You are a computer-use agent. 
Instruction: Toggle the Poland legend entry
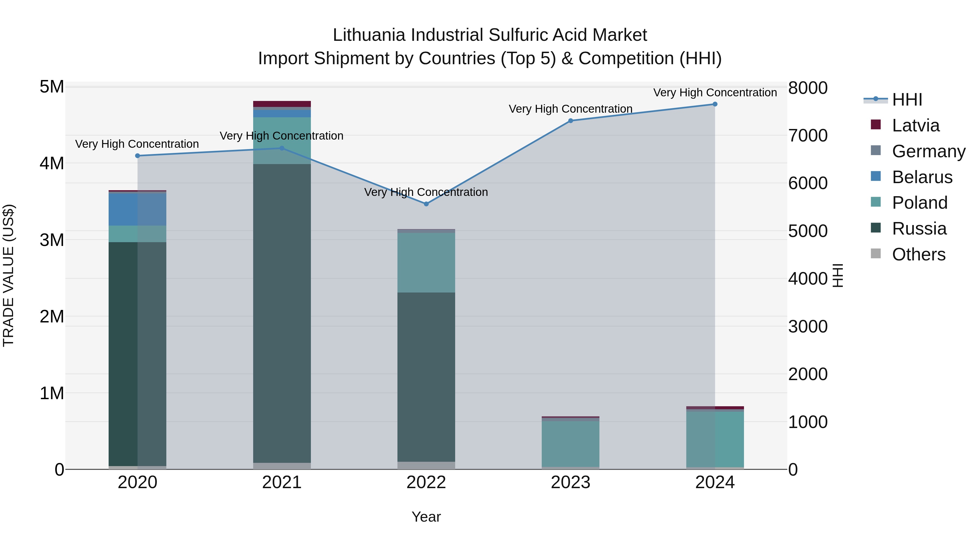click(x=909, y=203)
